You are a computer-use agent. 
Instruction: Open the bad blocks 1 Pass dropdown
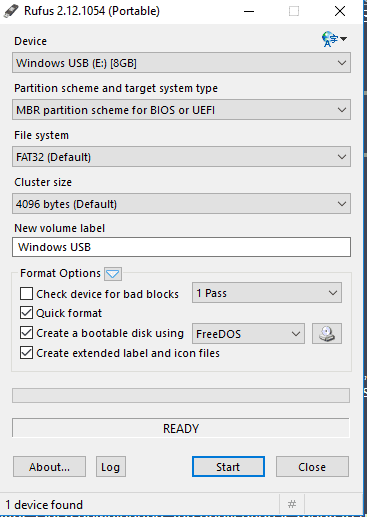pos(267,293)
